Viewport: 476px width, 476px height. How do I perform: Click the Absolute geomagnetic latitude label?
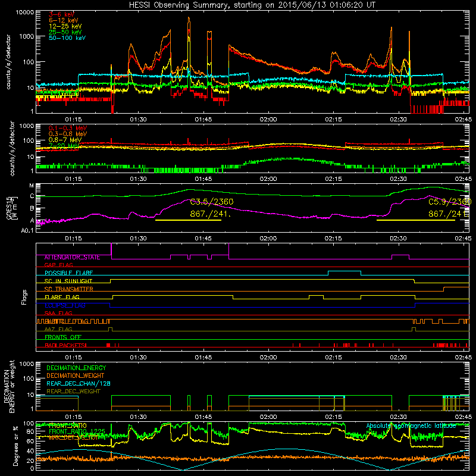[411, 426]
